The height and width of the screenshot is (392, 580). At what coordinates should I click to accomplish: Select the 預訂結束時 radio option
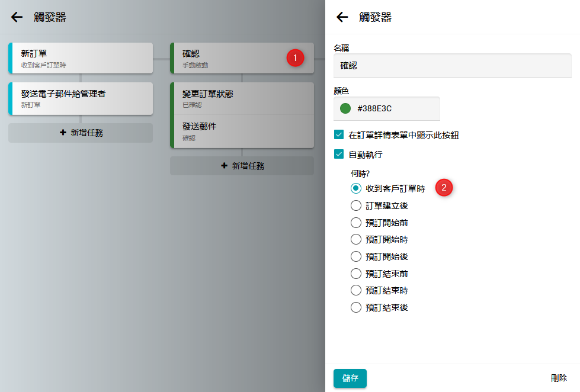click(356, 291)
